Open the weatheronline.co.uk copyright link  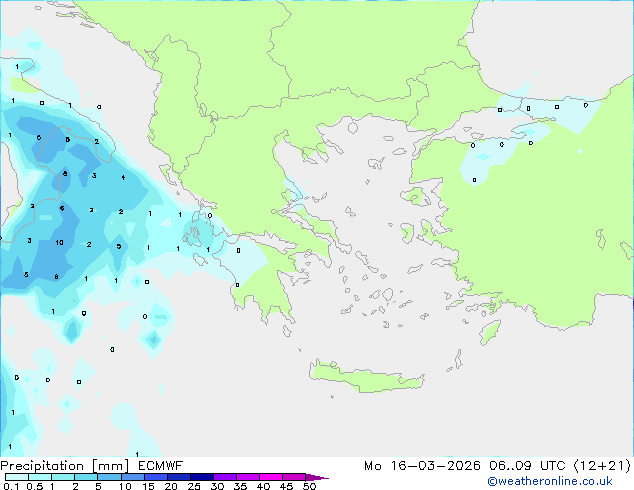[549, 481]
